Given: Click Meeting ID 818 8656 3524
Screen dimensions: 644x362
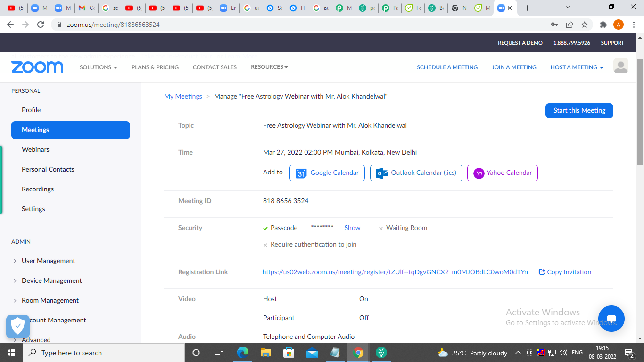Looking at the screenshot, I should click(286, 201).
